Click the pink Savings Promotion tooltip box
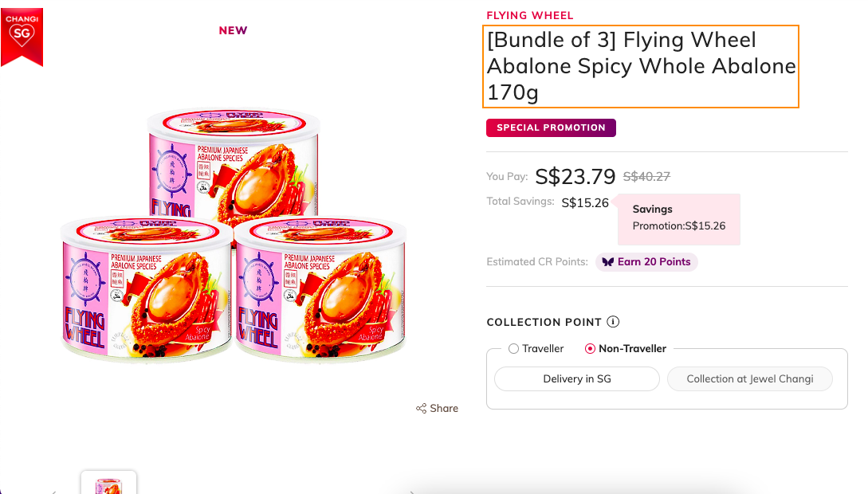 click(x=678, y=218)
